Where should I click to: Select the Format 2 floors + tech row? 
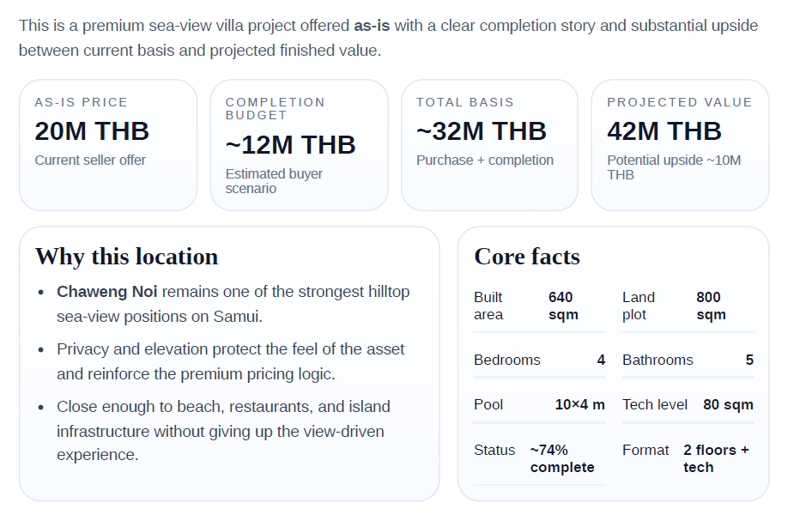[688, 458]
